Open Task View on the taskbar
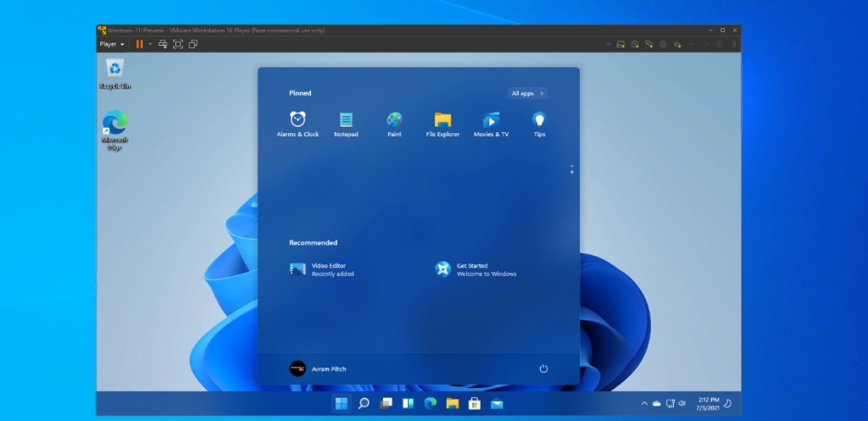 tap(386, 403)
